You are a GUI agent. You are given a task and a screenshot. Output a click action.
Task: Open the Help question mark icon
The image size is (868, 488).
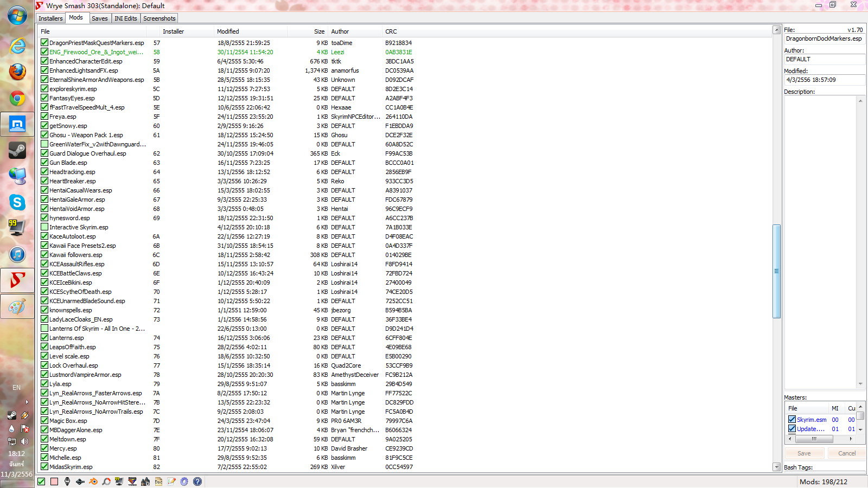[x=197, y=481]
